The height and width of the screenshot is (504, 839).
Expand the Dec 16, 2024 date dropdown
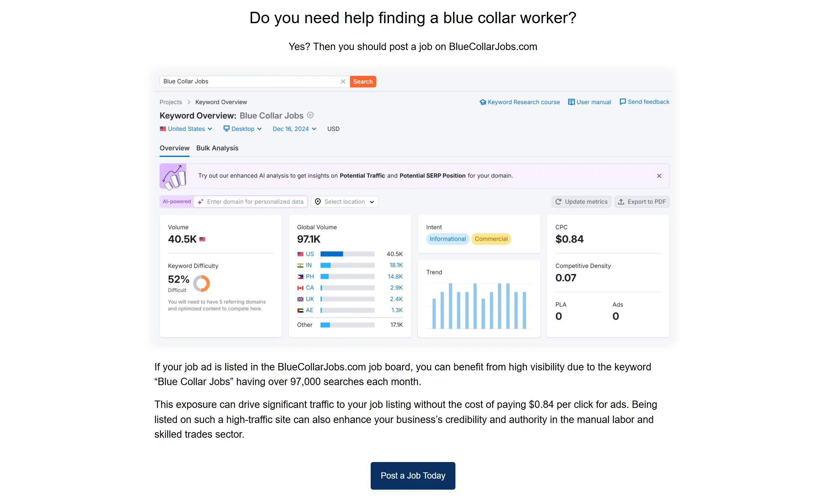tap(294, 129)
